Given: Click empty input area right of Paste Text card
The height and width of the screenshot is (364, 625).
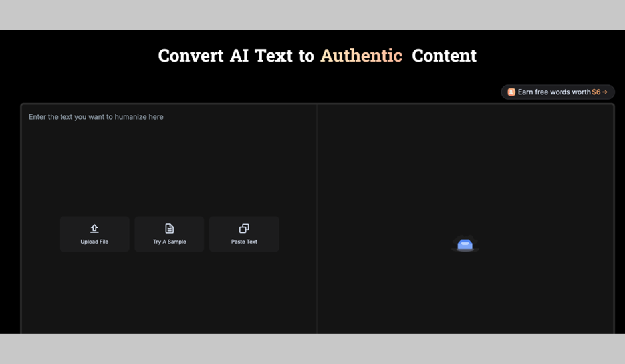Looking at the screenshot, I should [x=297, y=234].
